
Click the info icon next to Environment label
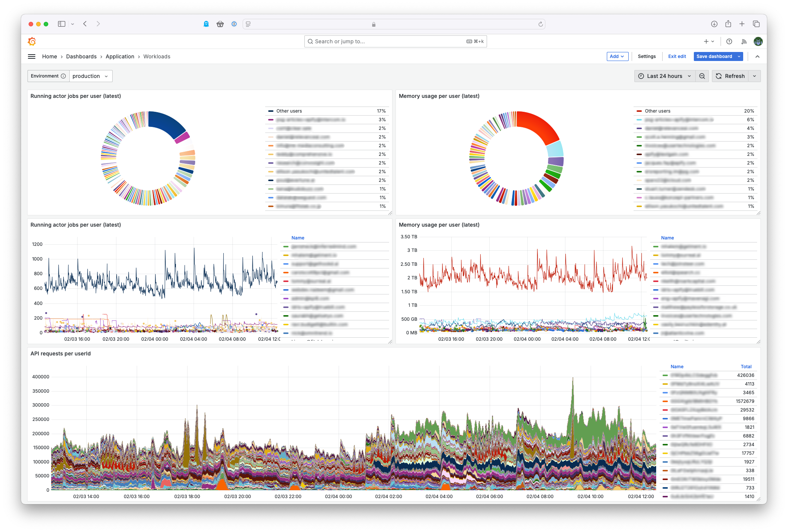(x=63, y=76)
